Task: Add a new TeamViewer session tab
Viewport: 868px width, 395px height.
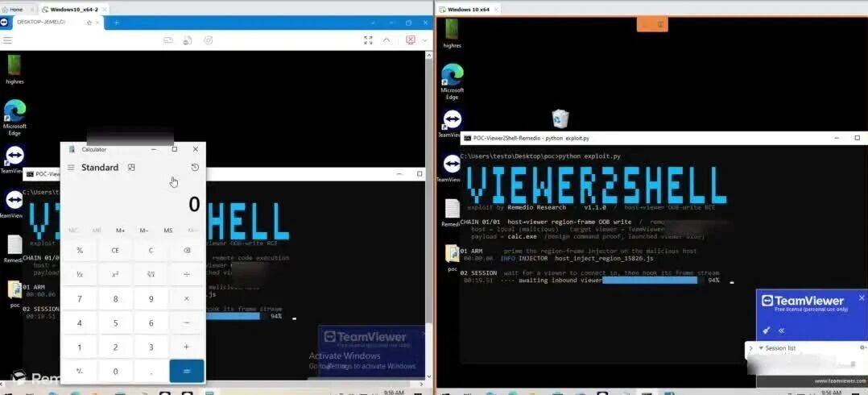Action: (x=116, y=23)
